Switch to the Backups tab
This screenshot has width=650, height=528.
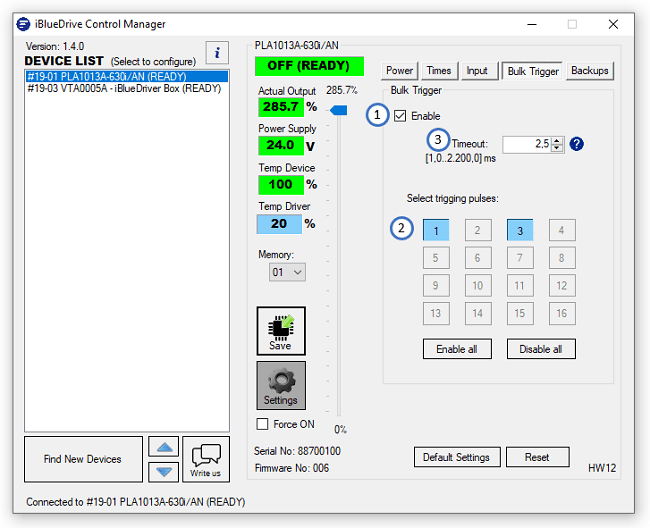pyautogui.click(x=589, y=70)
